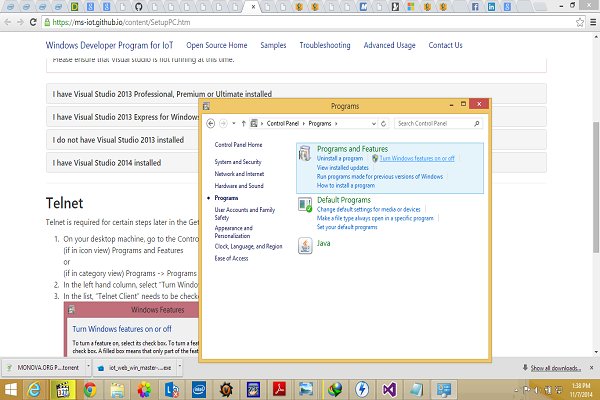Screen dimensions: 600x400
Task: Open File Explorer from the taskbar
Action: (x=117, y=390)
